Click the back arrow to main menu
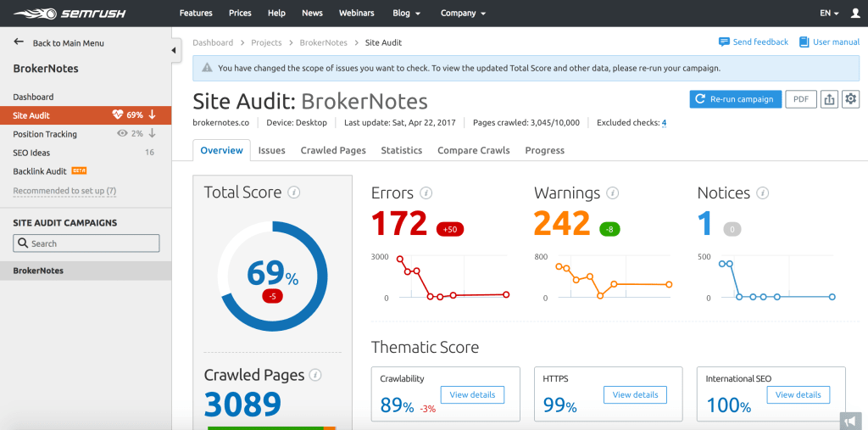868x430 pixels. pyautogui.click(x=19, y=42)
